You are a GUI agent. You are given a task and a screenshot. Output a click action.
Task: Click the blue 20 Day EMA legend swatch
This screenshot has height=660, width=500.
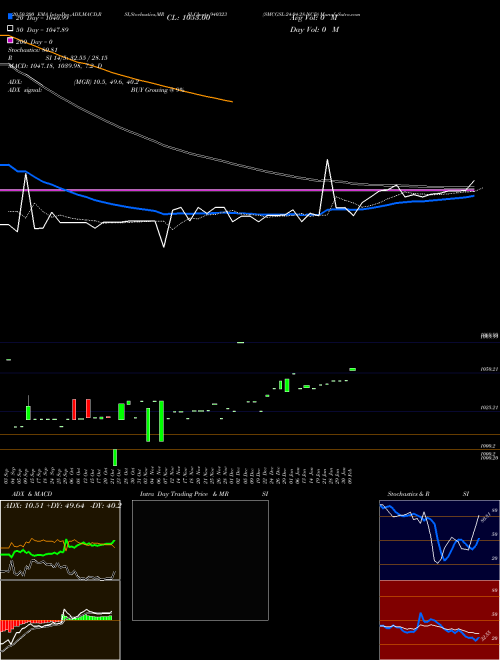pos(10,17)
